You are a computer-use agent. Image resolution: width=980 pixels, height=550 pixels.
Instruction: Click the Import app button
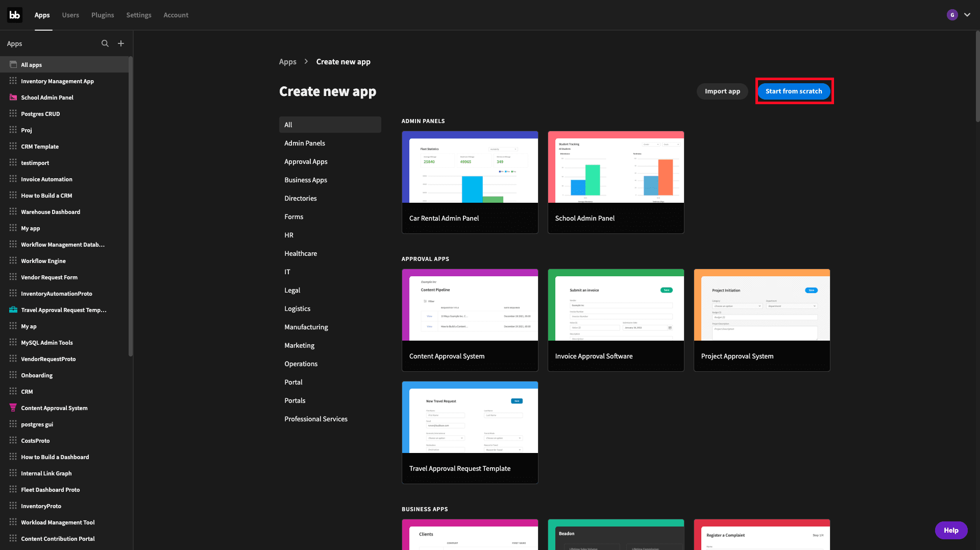722,91
